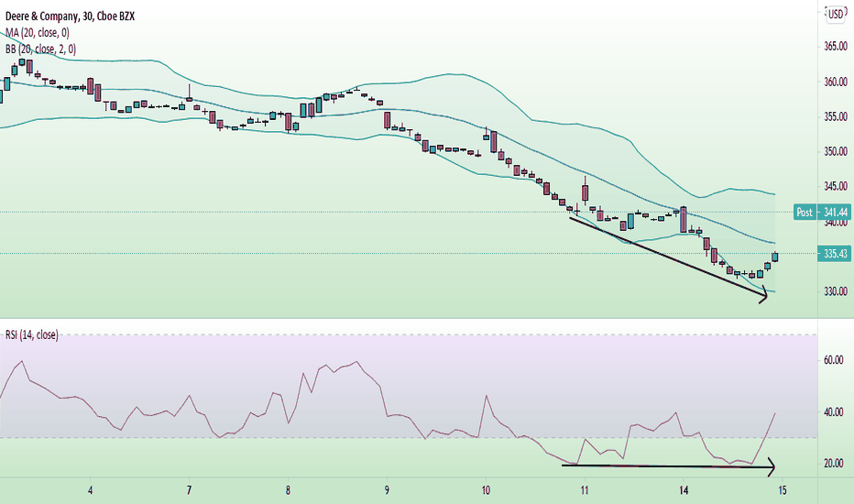Click the USD currency button
Screen dimensions: 854x504
point(836,15)
